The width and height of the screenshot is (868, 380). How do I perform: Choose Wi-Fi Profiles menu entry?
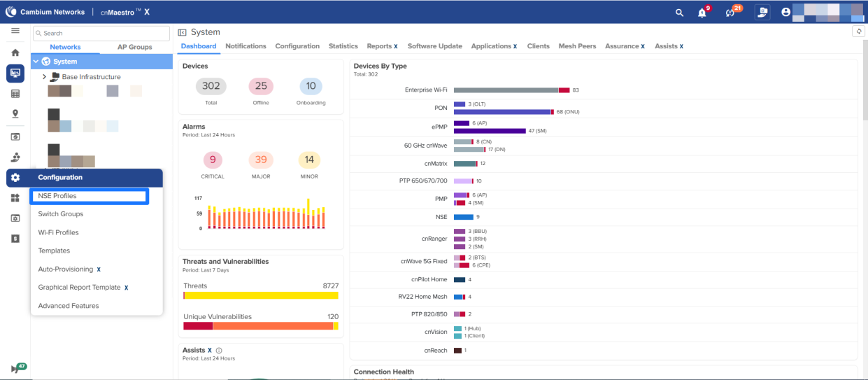point(58,232)
